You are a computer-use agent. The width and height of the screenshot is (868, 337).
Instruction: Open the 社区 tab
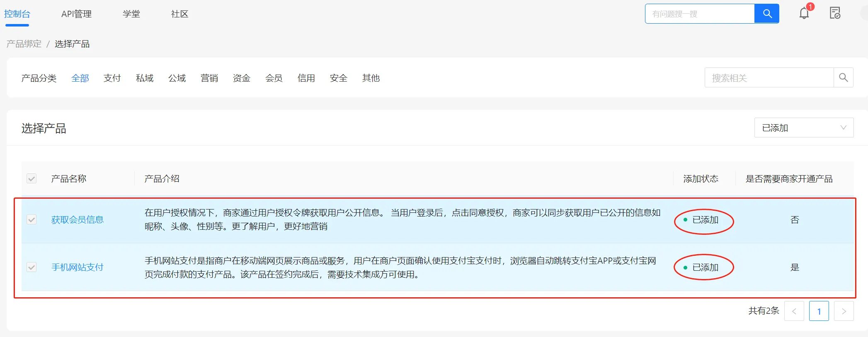[x=179, y=14]
